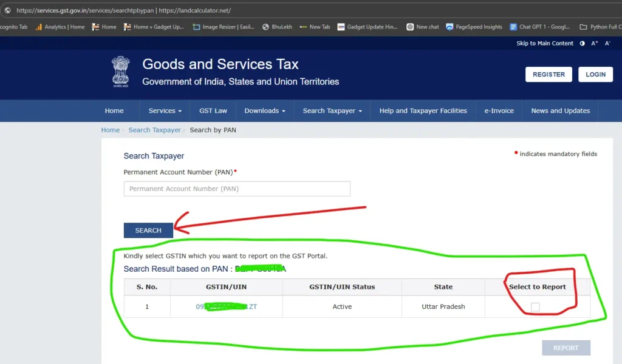
Task: Open the Chat GPT 1 Google Docs bookmark
Action: coord(539,27)
